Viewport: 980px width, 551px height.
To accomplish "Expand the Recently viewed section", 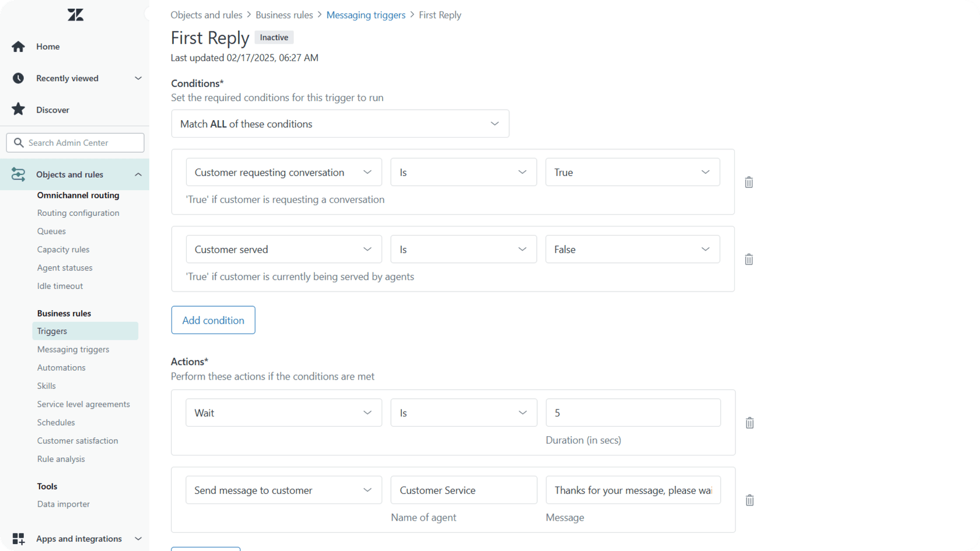I will tap(138, 78).
